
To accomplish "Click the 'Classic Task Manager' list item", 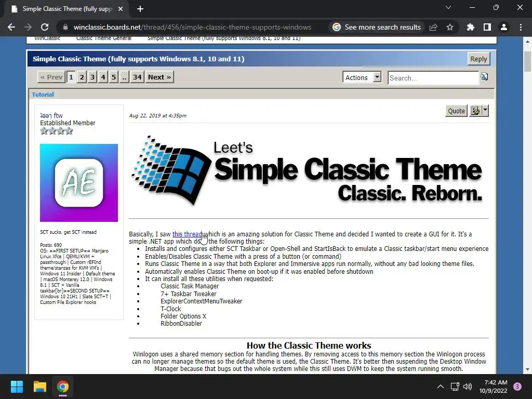I will coord(190,286).
